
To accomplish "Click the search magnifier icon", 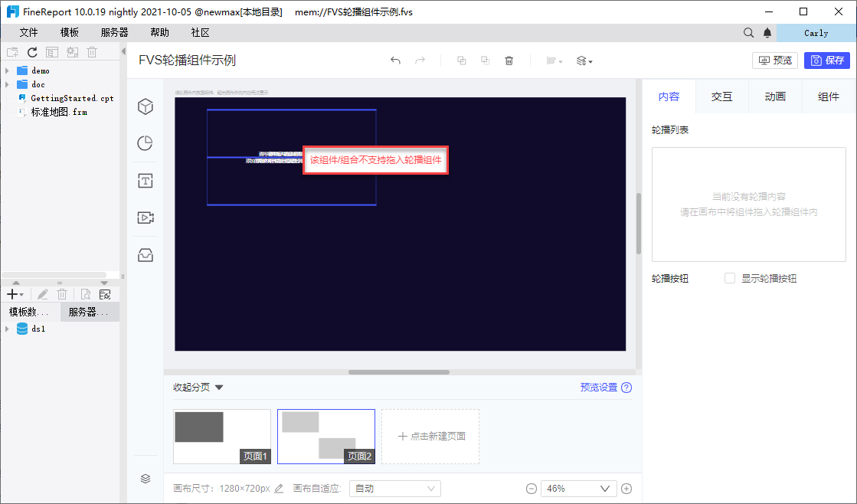I will [x=749, y=33].
